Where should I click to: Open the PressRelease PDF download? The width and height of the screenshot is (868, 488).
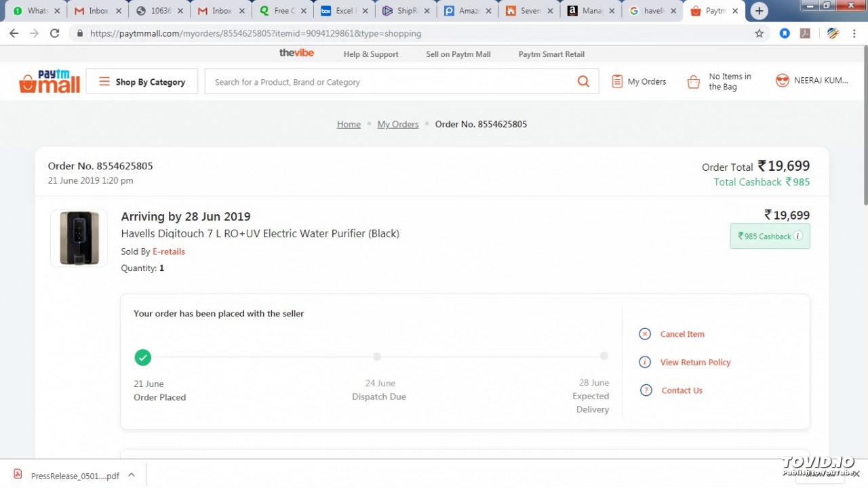tap(75, 476)
